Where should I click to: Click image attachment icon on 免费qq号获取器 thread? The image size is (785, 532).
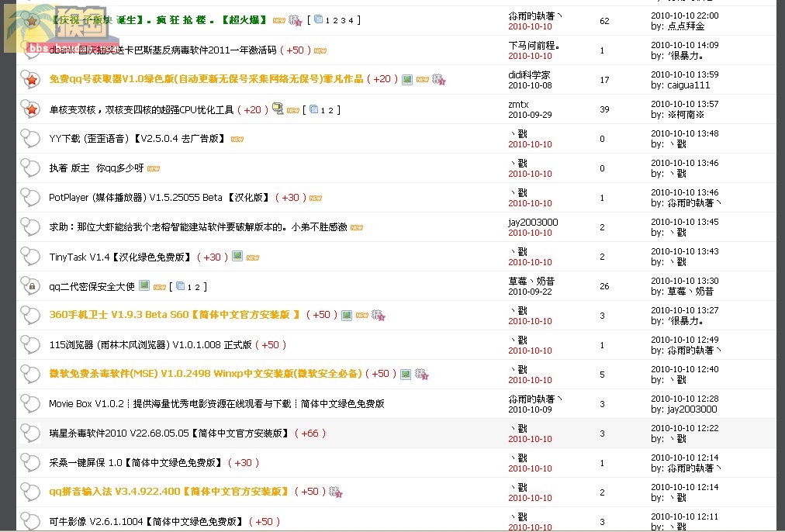pyautogui.click(x=407, y=80)
